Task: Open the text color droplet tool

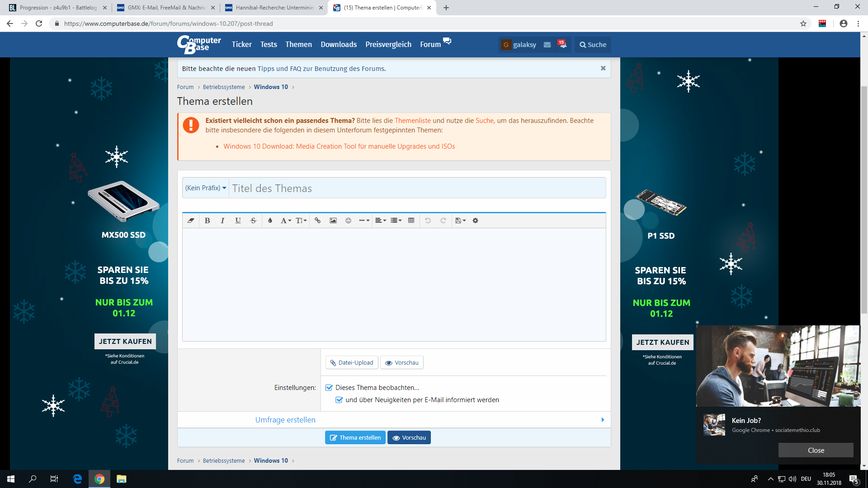Action: click(270, 221)
